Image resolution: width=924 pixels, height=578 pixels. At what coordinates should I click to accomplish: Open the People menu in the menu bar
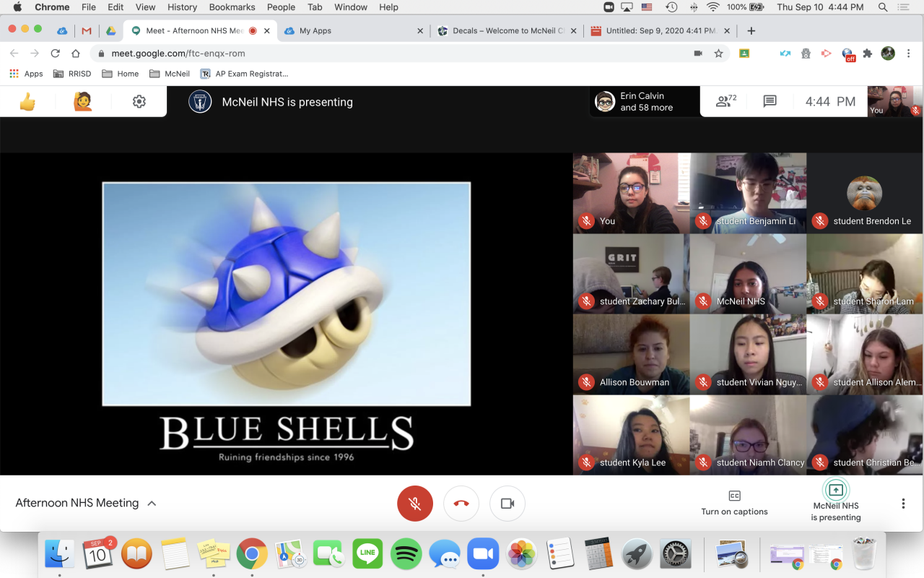pos(281,7)
